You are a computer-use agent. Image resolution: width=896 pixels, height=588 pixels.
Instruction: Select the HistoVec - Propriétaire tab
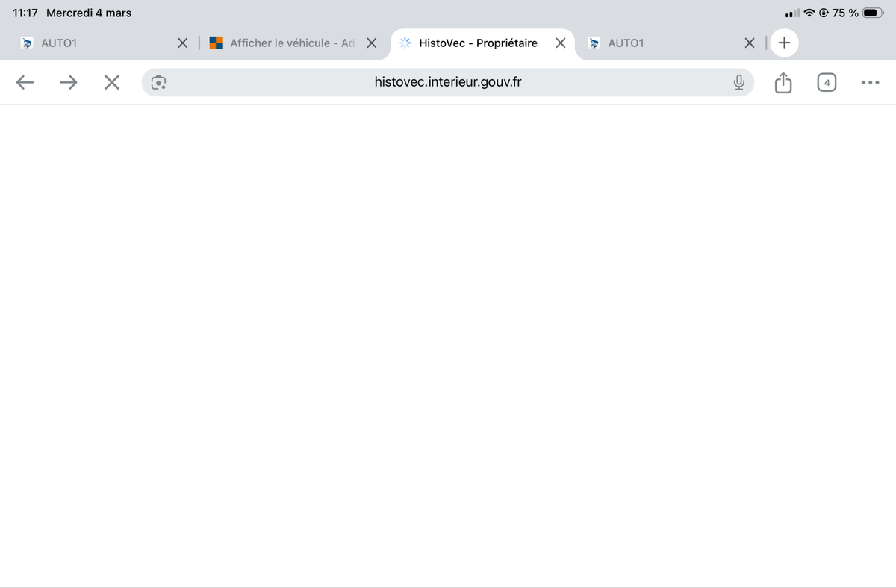[478, 43]
